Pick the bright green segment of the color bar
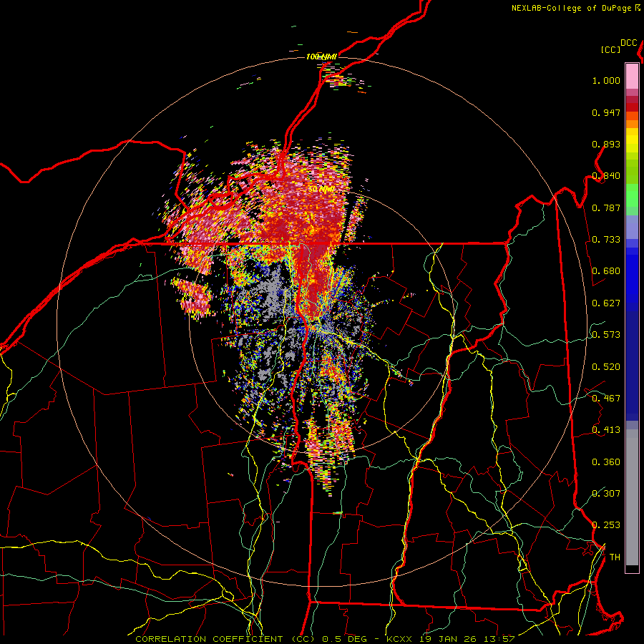The height and width of the screenshot is (644, 644). pos(632,195)
